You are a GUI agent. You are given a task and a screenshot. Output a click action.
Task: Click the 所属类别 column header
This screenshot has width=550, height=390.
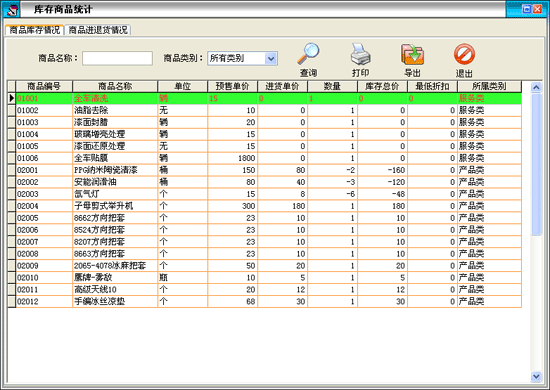[489, 86]
